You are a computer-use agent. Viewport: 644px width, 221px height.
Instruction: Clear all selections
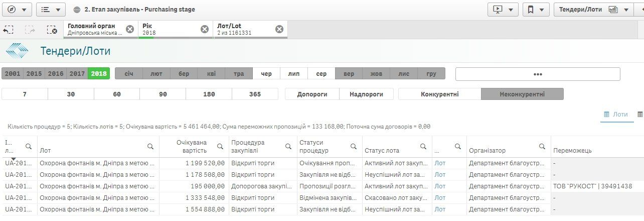click(52, 30)
